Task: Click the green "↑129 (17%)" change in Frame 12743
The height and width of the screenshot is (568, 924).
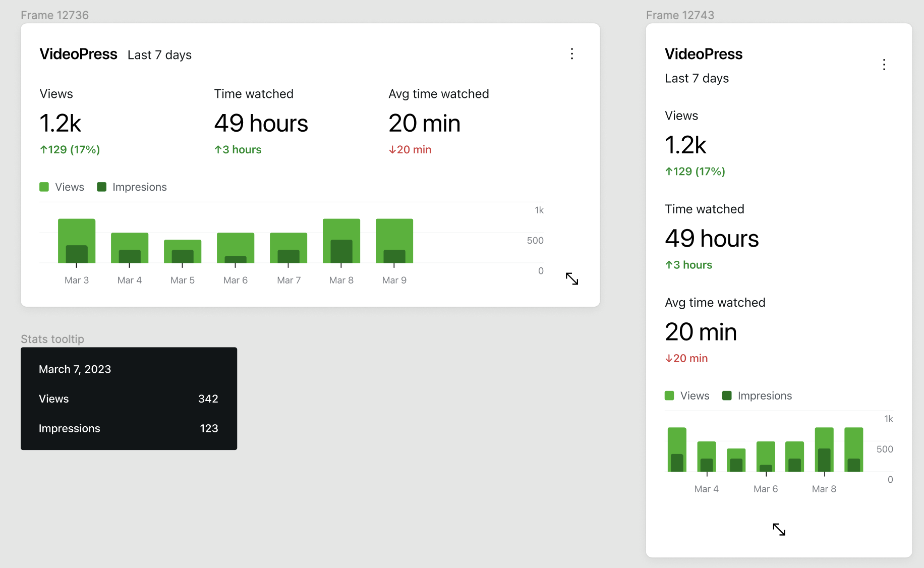Action: point(695,172)
